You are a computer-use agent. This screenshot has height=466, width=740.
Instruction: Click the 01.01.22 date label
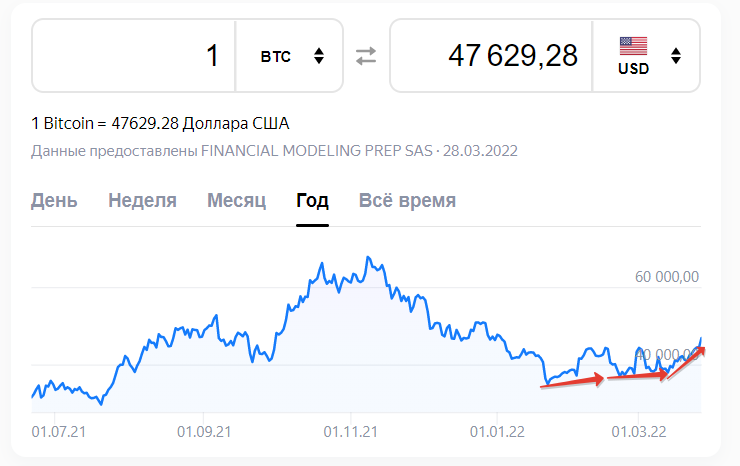(497, 432)
